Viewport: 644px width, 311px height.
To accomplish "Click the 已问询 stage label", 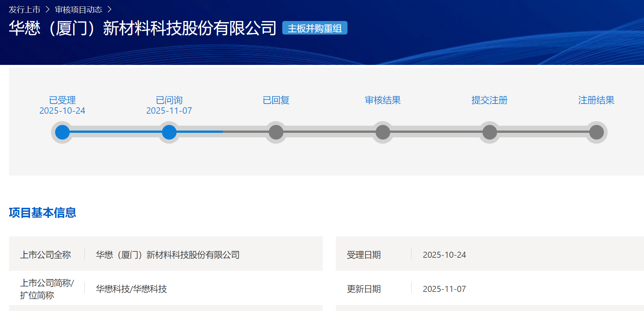I will (169, 100).
